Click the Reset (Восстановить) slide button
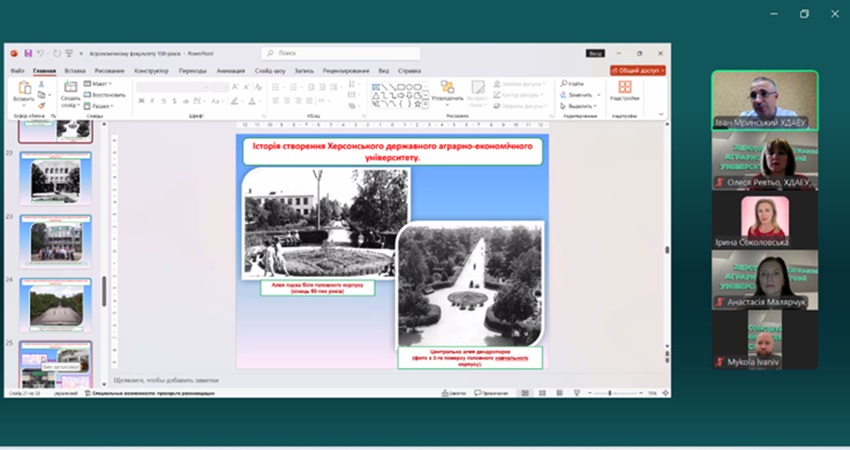The image size is (850, 450). pyautogui.click(x=105, y=95)
